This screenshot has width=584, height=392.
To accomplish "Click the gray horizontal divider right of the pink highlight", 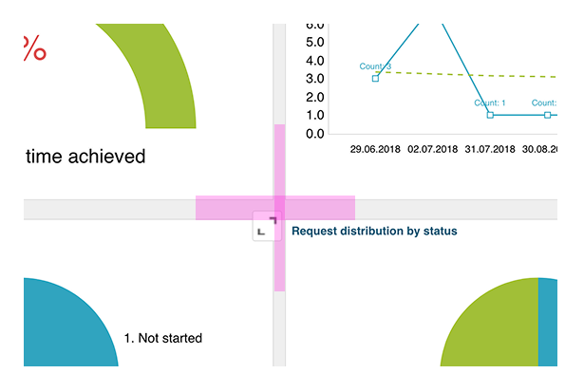I will point(456,209).
